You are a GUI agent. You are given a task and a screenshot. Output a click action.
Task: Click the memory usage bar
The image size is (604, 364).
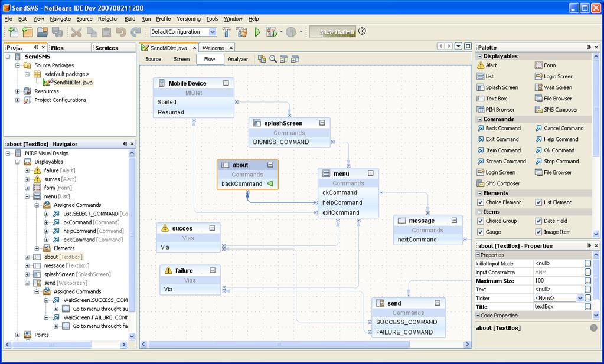pyautogui.click(x=333, y=32)
